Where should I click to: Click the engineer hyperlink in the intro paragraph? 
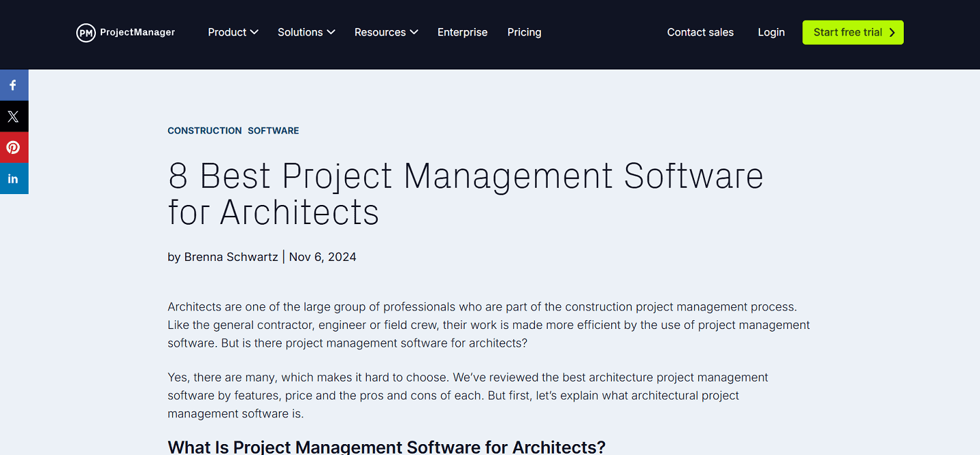point(342,325)
